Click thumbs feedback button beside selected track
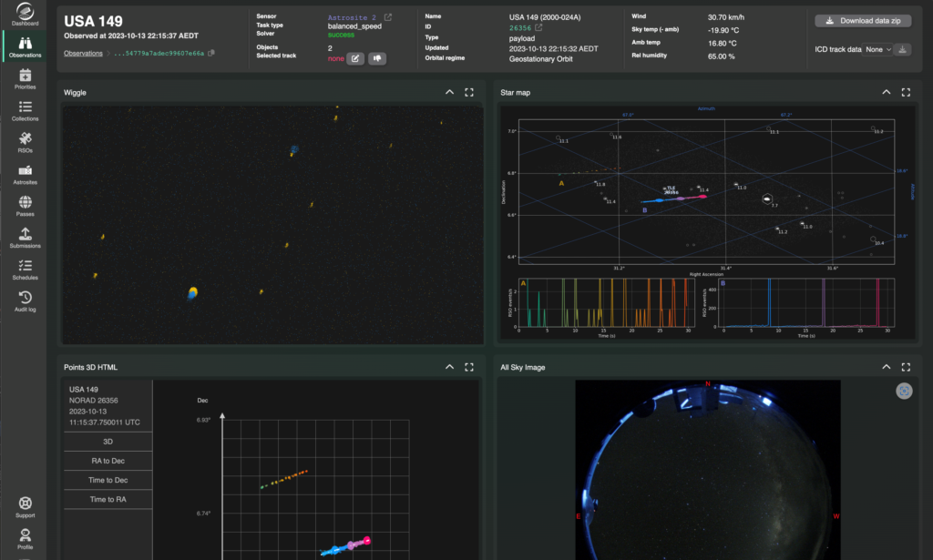 pos(377,58)
